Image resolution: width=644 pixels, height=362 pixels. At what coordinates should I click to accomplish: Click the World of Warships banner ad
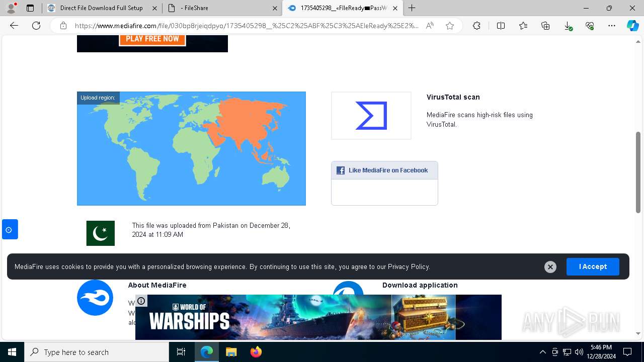318,317
